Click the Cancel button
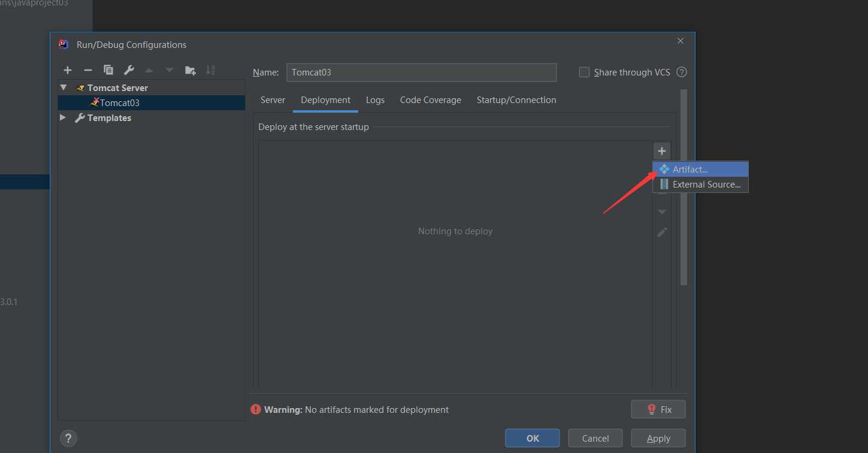 [x=595, y=439]
